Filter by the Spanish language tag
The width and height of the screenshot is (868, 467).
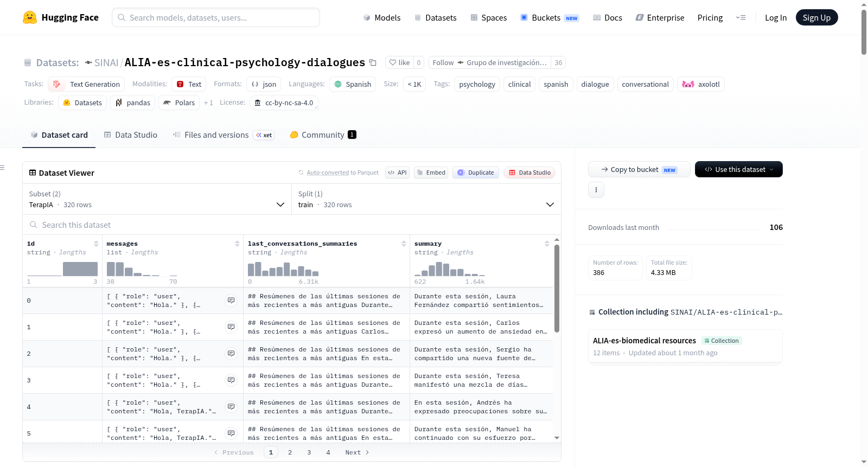coord(353,84)
